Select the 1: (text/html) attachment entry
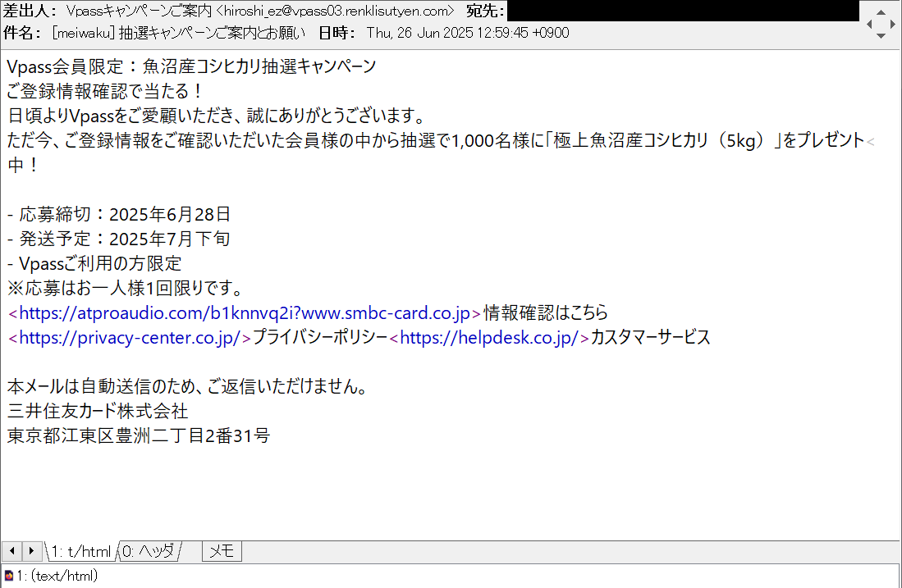902x588 pixels. point(56,576)
